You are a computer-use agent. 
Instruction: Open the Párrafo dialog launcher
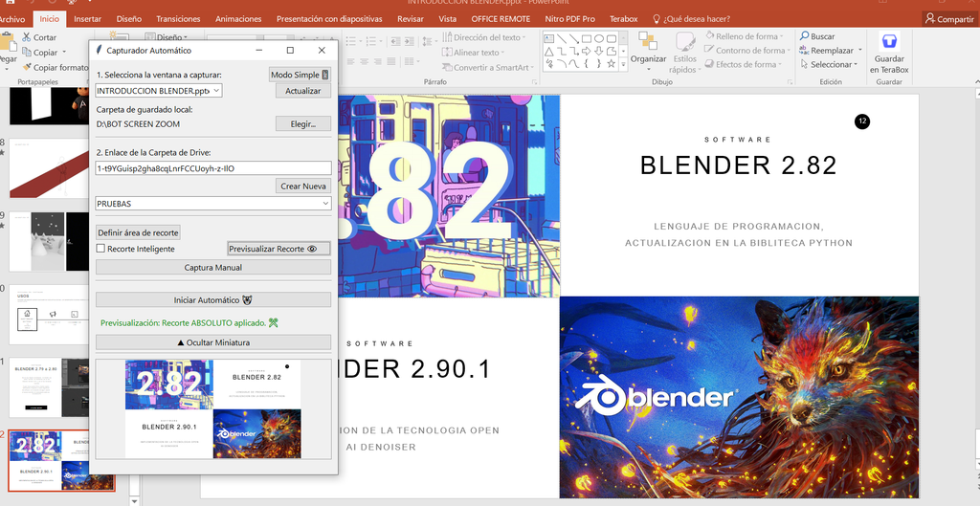click(x=534, y=82)
